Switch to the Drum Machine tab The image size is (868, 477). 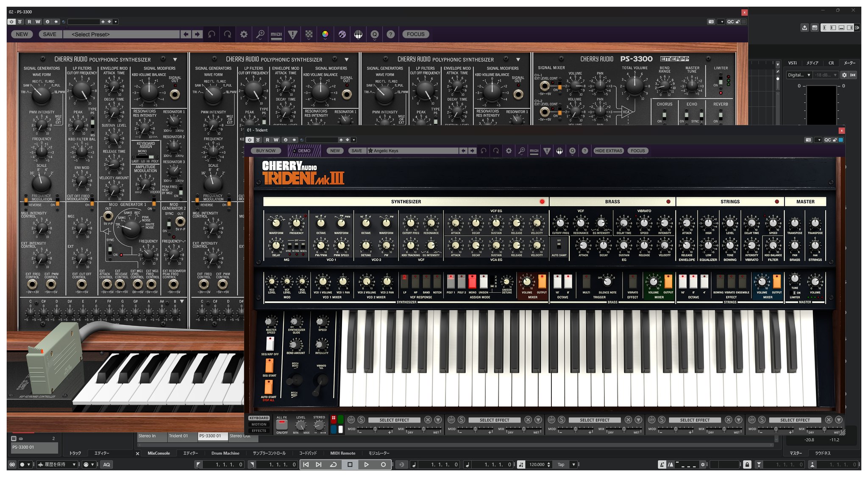(225, 453)
